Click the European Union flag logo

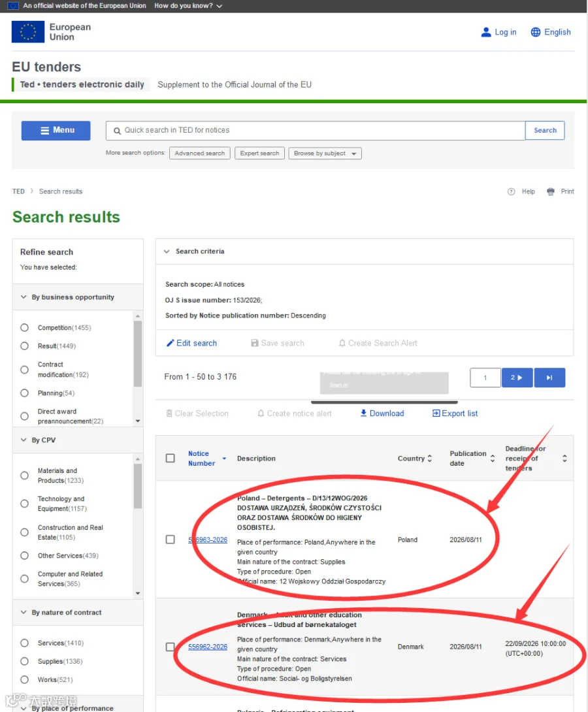(27, 32)
